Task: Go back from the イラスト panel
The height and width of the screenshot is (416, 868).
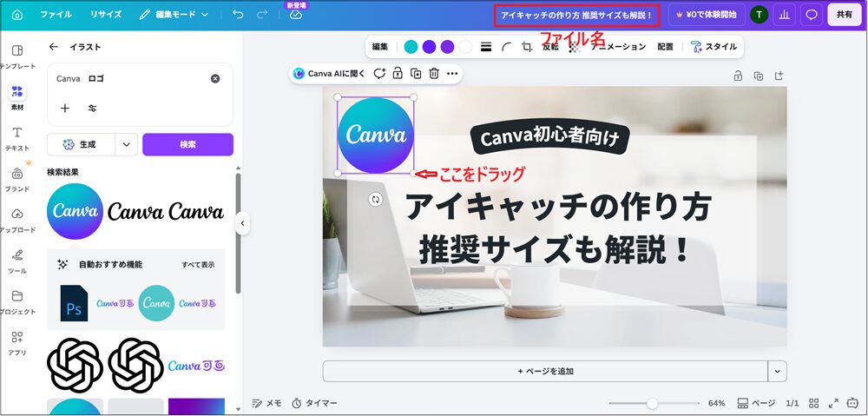Action: pos(53,47)
